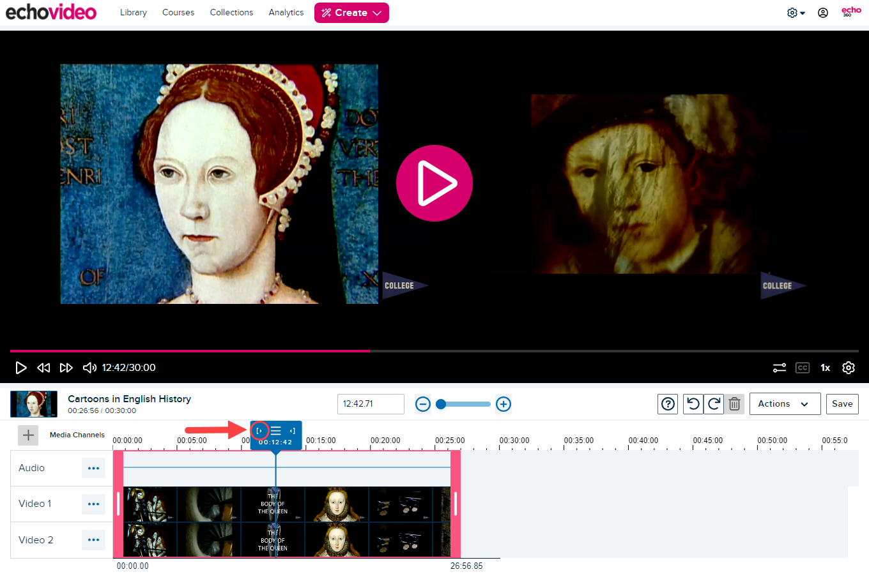Click the right pink clip trim handle
The height and width of the screenshot is (588, 869).
click(456, 504)
